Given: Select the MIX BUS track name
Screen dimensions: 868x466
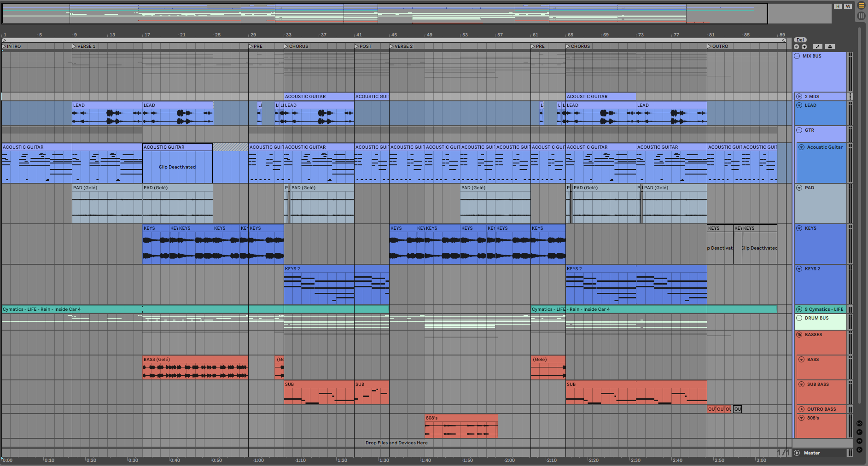Looking at the screenshot, I should pyautogui.click(x=812, y=56).
